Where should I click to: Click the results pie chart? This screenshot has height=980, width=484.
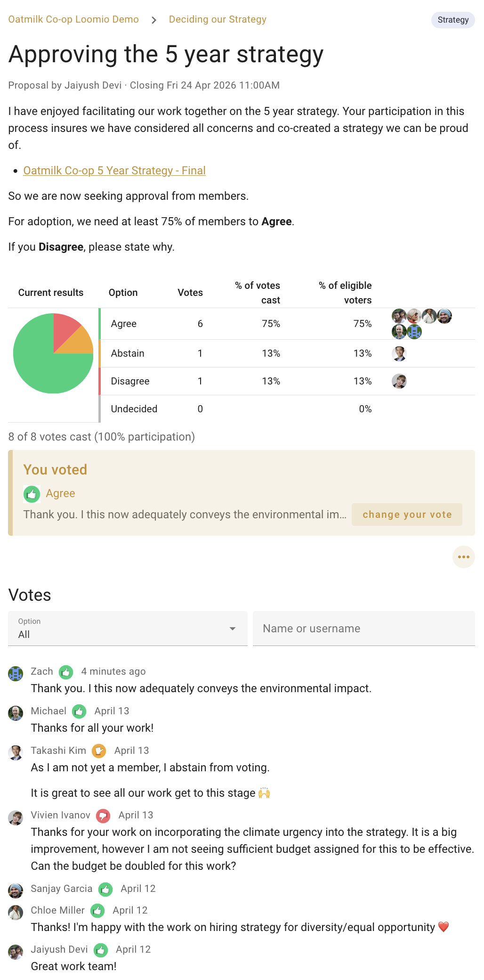pyautogui.click(x=53, y=353)
